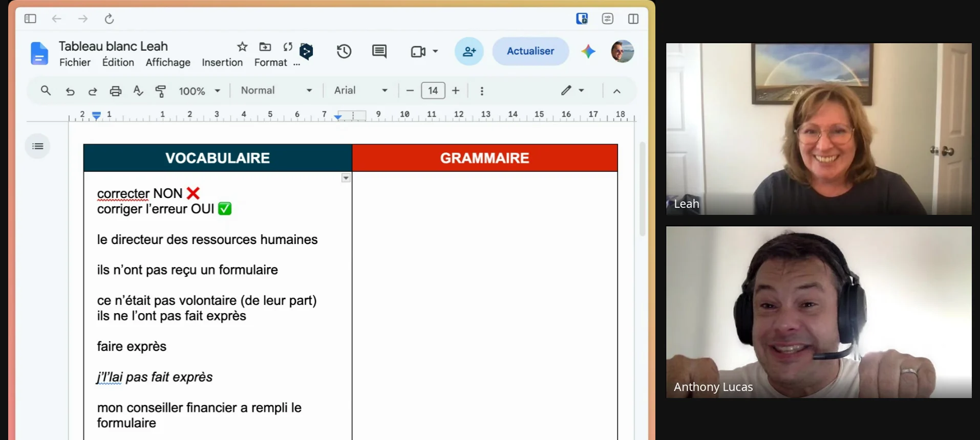Screen dimensions: 980x440
Task: Open the Édition menu
Action: (x=118, y=62)
